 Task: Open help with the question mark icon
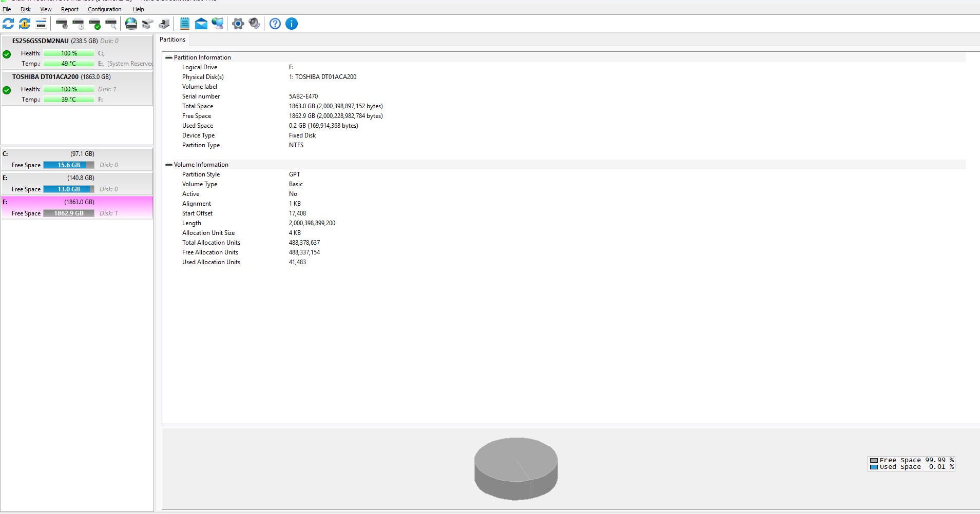click(275, 24)
